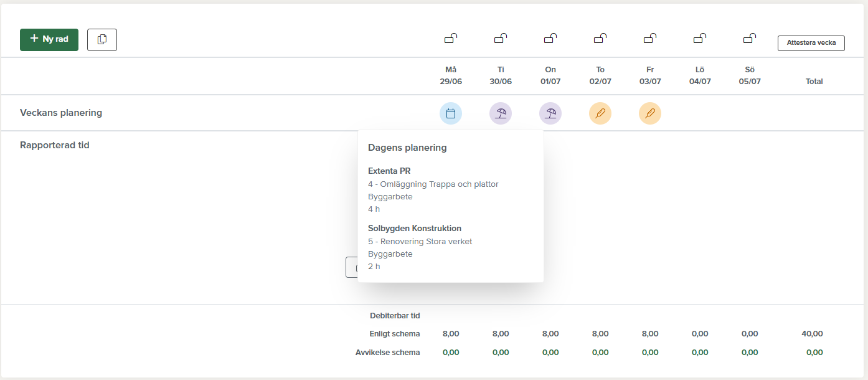Click the Debiterbar tid label
The width and height of the screenshot is (868, 380).
pyautogui.click(x=395, y=316)
